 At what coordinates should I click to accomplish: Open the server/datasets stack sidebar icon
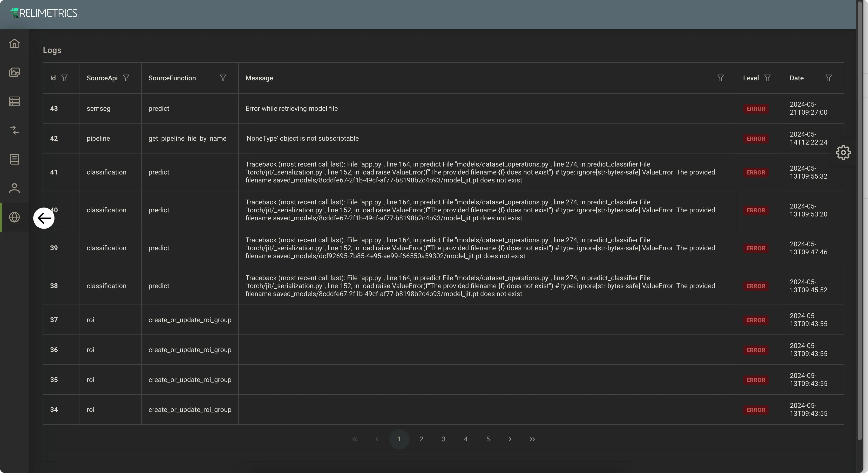14,101
